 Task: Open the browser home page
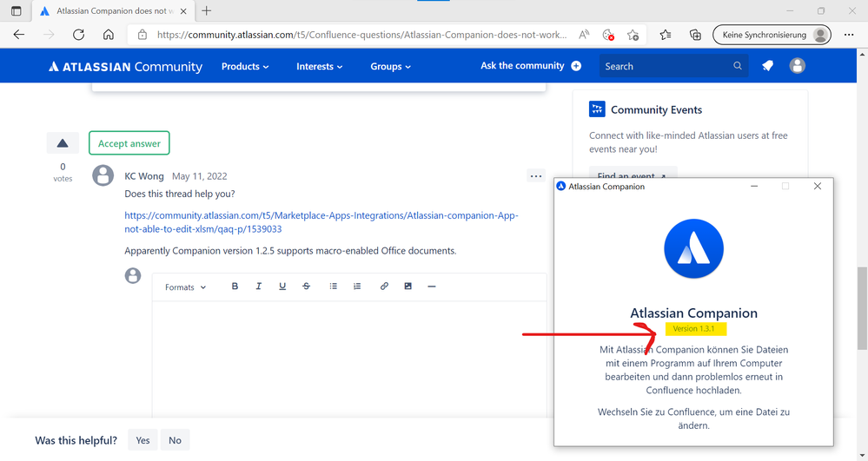[x=109, y=35]
